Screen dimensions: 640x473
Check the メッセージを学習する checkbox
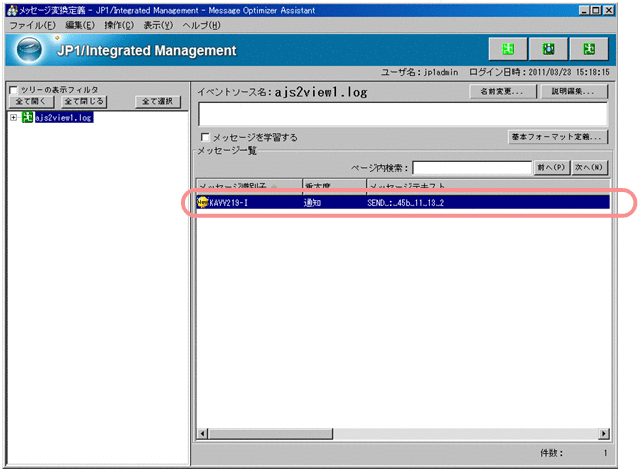205,137
